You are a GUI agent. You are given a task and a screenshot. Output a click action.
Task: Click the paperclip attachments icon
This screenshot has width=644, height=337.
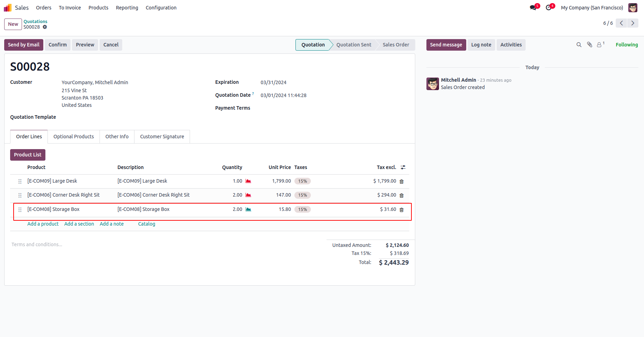pyautogui.click(x=590, y=45)
